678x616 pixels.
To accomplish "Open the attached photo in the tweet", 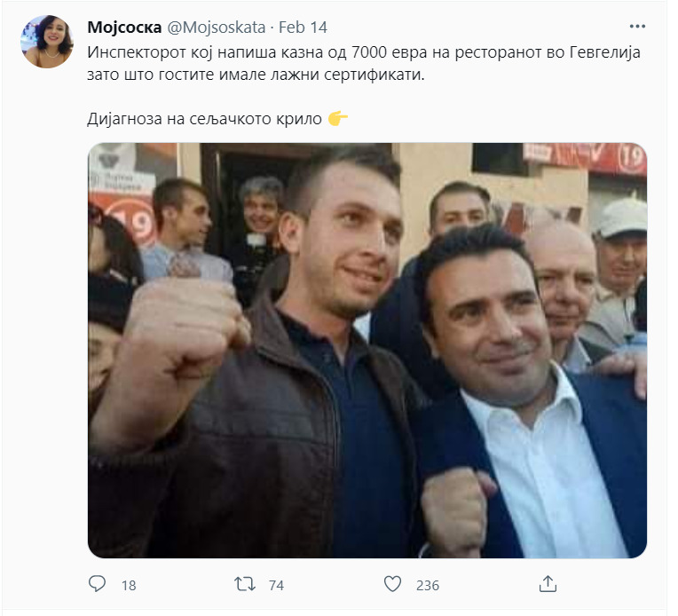I will click(367, 351).
